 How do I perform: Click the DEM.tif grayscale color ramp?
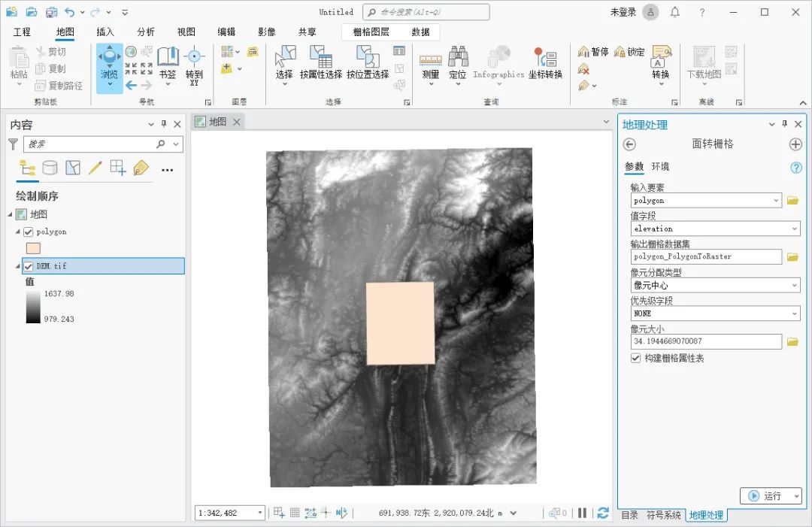pyautogui.click(x=33, y=307)
